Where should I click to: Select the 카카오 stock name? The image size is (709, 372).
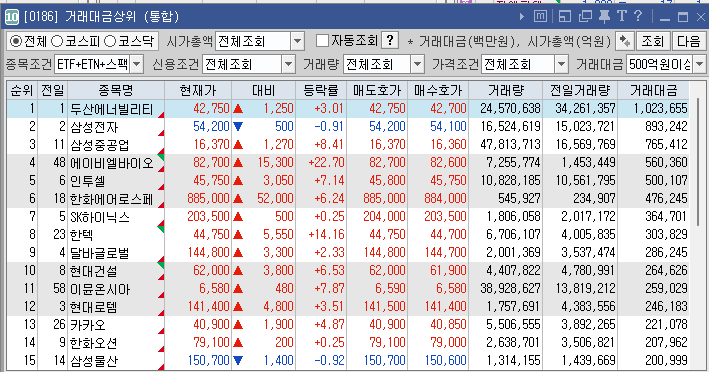click(88, 325)
